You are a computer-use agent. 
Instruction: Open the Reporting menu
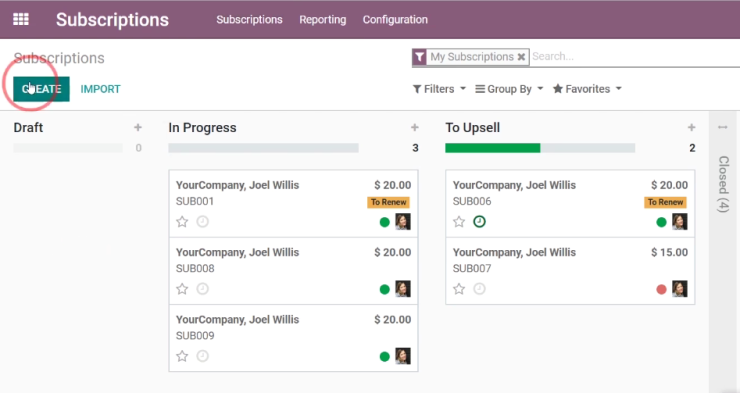coord(323,19)
